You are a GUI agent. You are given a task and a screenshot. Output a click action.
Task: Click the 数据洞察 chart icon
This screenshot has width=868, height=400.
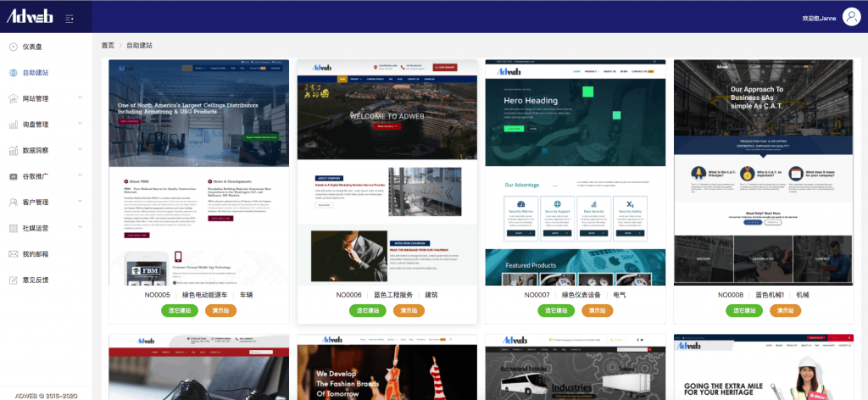(14, 150)
